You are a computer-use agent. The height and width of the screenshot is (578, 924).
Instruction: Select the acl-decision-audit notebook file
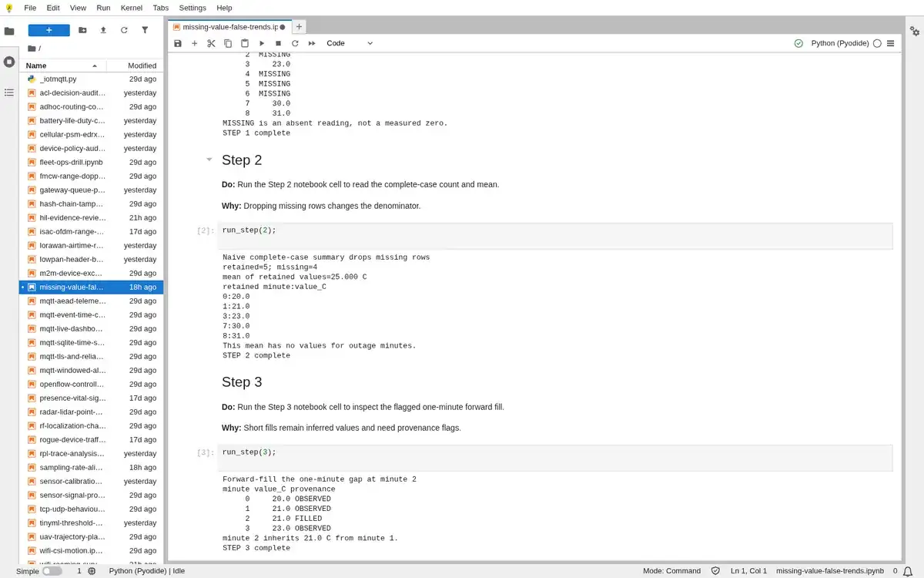tap(91, 93)
